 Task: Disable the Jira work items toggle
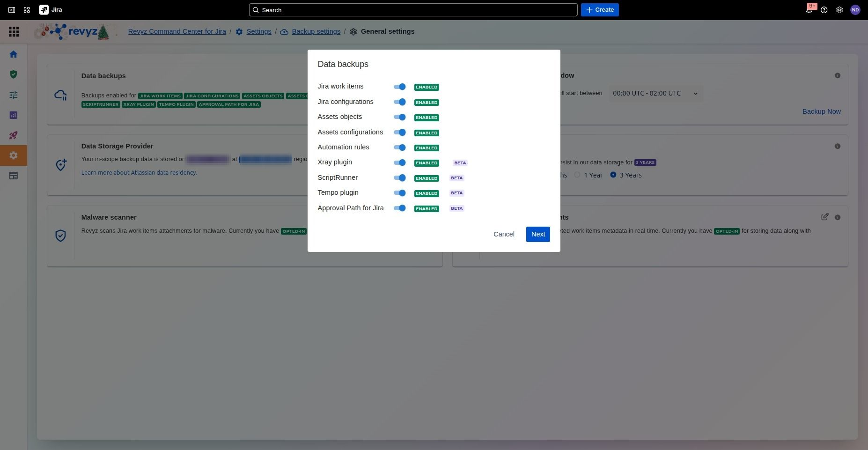(x=399, y=87)
